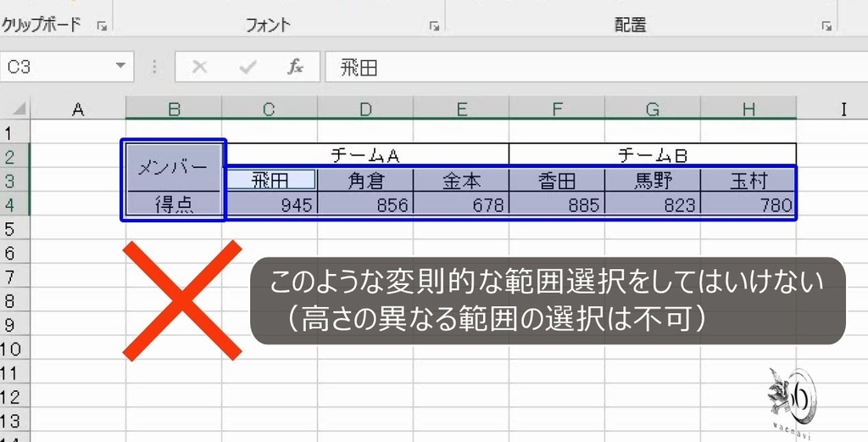Select the cell containing 飛田
868x442 pixels.
pos(270,180)
